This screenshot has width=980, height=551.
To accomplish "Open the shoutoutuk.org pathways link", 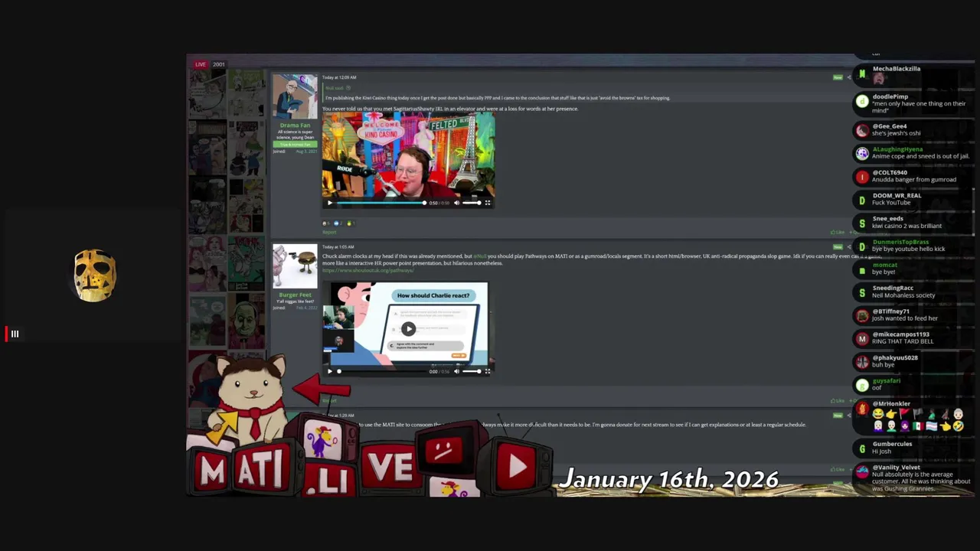I will (x=367, y=270).
